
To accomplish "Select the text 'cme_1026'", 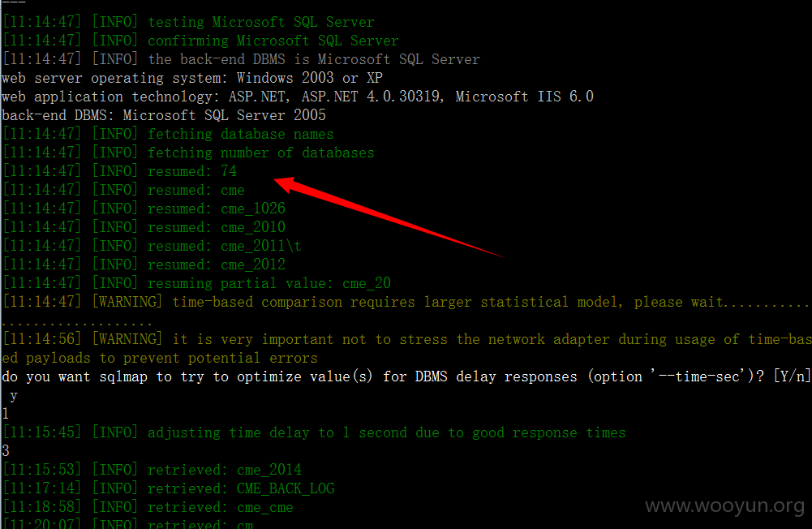I will tap(253, 209).
